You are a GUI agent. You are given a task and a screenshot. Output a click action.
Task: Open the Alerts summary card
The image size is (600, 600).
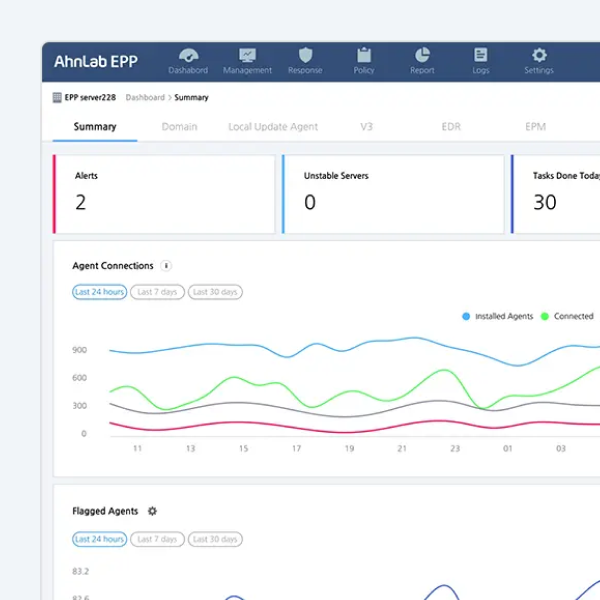pyautogui.click(x=164, y=194)
